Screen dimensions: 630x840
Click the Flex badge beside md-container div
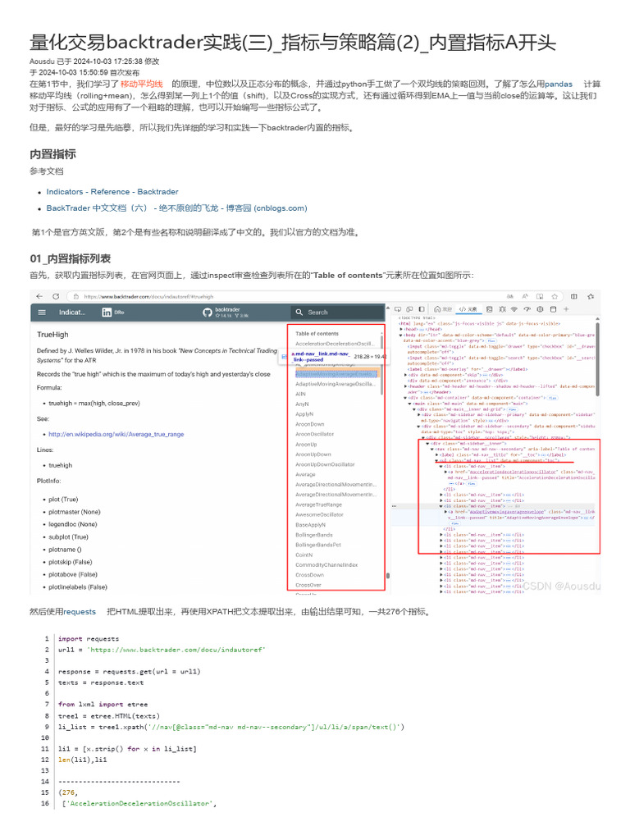coord(552,398)
